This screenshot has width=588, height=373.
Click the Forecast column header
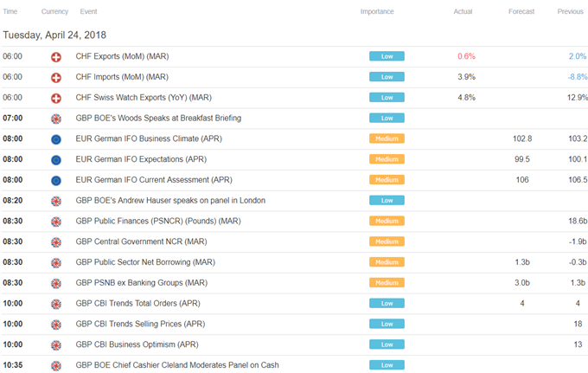(x=521, y=11)
